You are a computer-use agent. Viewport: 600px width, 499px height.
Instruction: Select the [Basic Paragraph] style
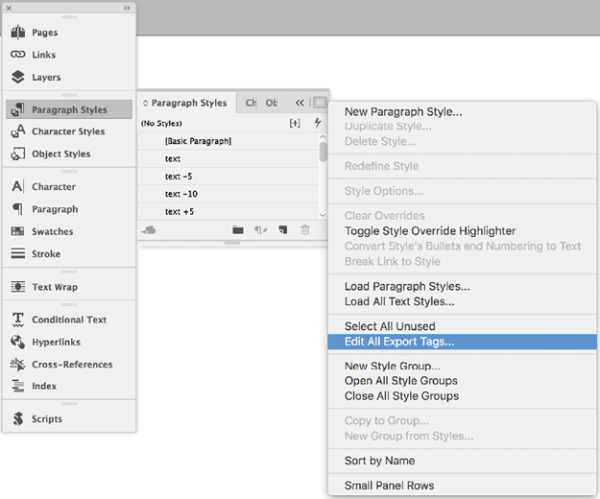pyautogui.click(x=198, y=141)
